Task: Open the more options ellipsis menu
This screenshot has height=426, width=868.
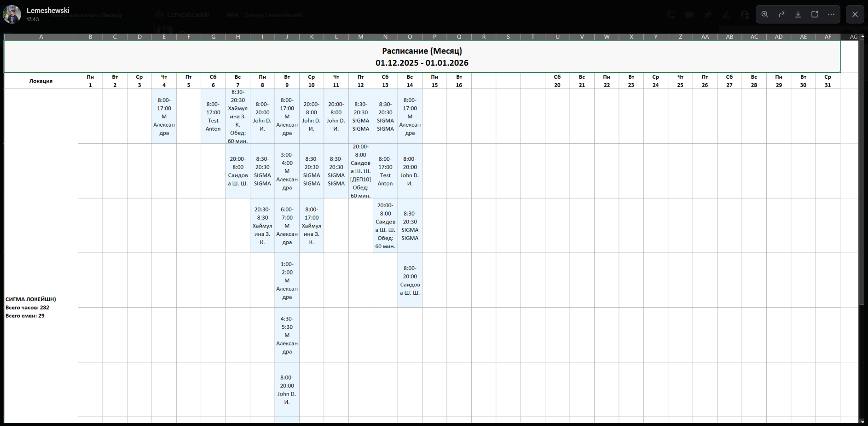Action: 831,14
